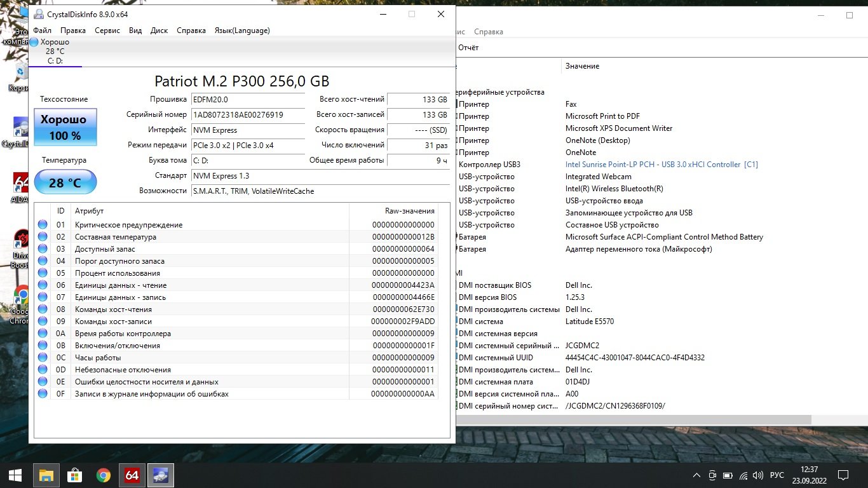Screen dimensions: 868x488
Task: Click the 12:37 clock in taskbar
Action: 810,469
